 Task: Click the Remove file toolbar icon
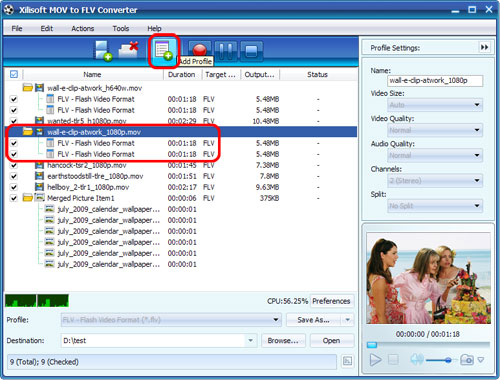(128, 50)
